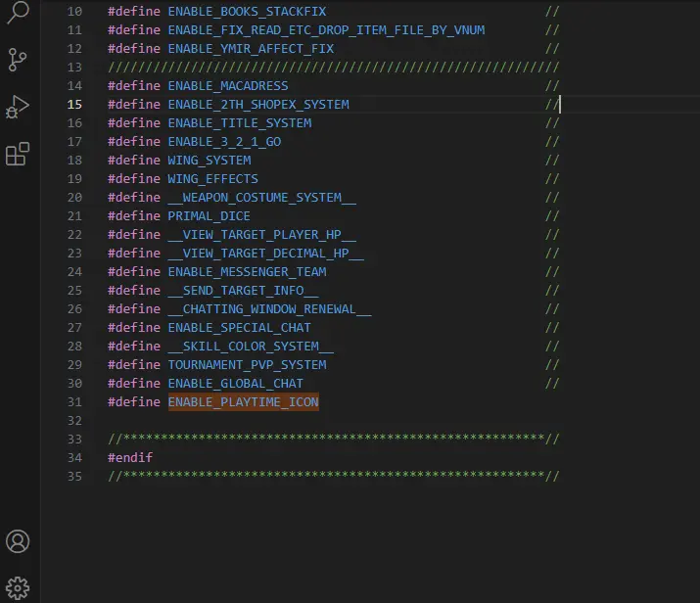
Task: Click on the WING_SYSTEM macro name
Action: (209, 161)
